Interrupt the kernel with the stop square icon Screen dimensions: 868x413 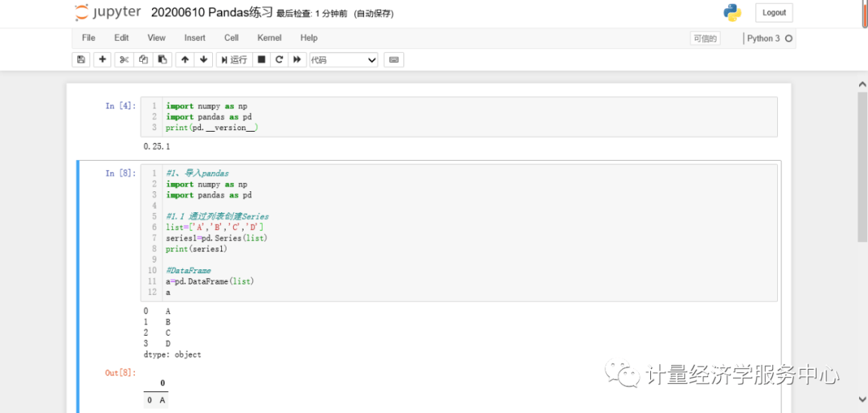point(262,59)
